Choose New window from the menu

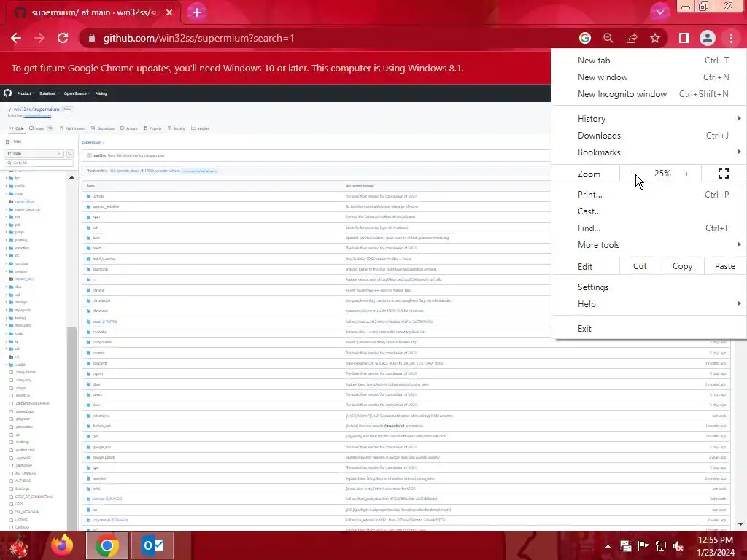click(x=649, y=77)
